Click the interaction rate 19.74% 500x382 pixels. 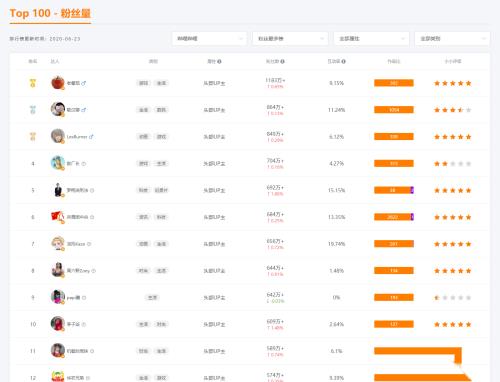click(x=336, y=244)
